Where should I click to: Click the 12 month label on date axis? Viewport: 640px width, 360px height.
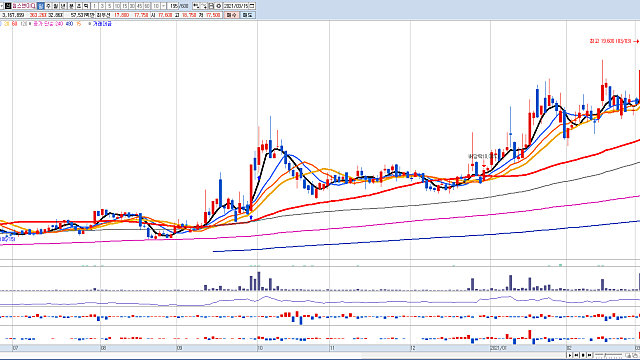pyautogui.click(x=413, y=348)
